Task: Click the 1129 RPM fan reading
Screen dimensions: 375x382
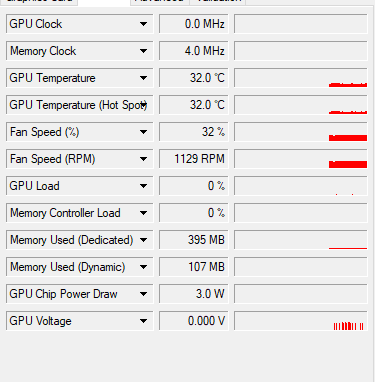Action: click(194, 159)
